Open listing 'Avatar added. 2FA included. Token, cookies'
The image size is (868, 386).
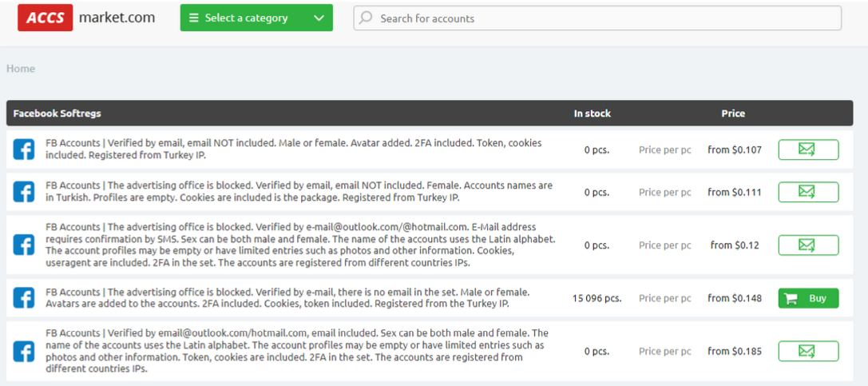point(293,149)
